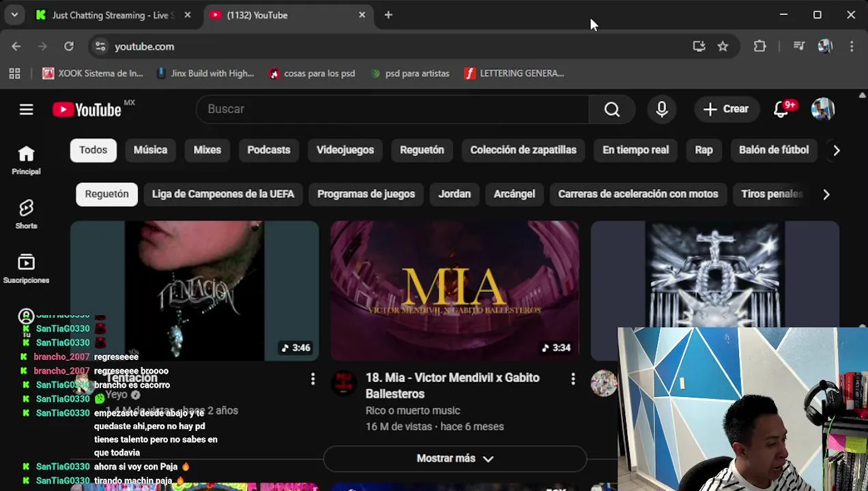Viewport: 868px width, 491px height.
Task: Click channel avatar of third video
Action: (x=603, y=383)
